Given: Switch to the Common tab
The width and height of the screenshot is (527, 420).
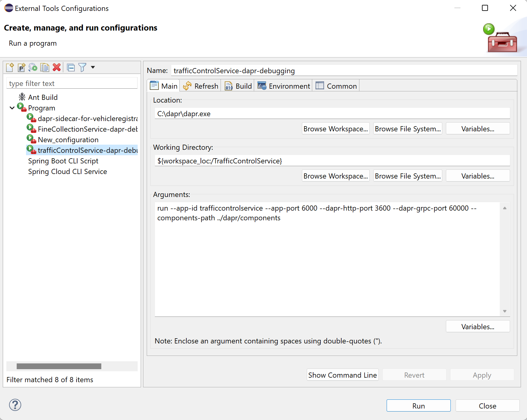Looking at the screenshot, I should coord(336,86).
